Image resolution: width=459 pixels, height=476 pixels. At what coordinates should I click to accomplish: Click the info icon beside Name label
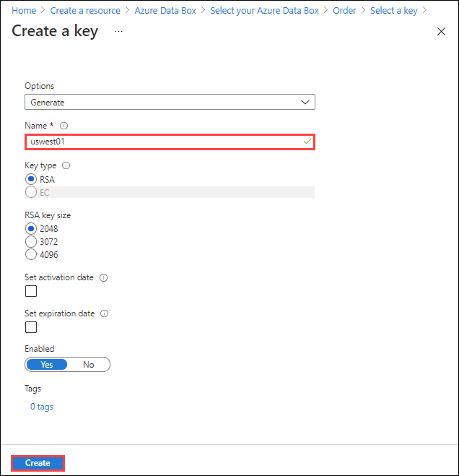[64, 126]
